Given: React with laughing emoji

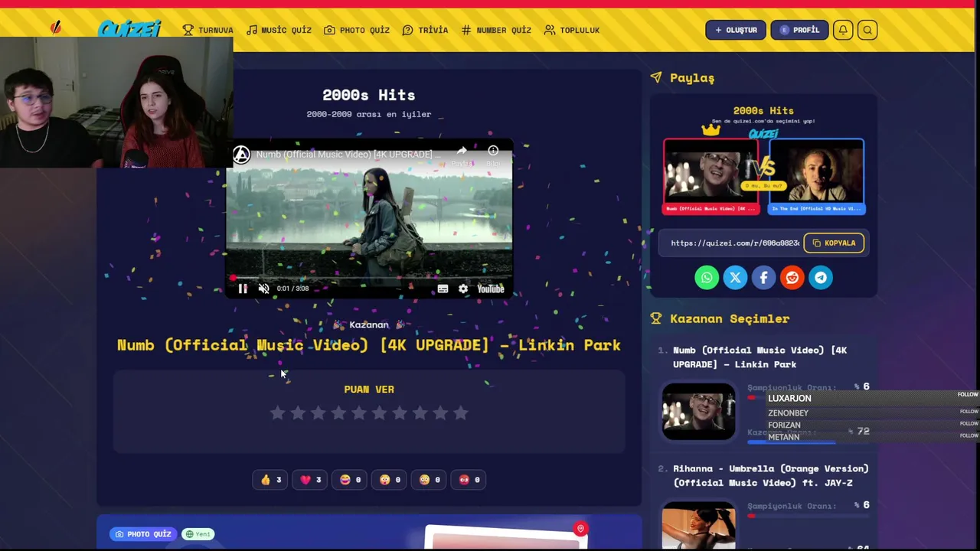Looking at the screenshot, I should tap(350, 480).
